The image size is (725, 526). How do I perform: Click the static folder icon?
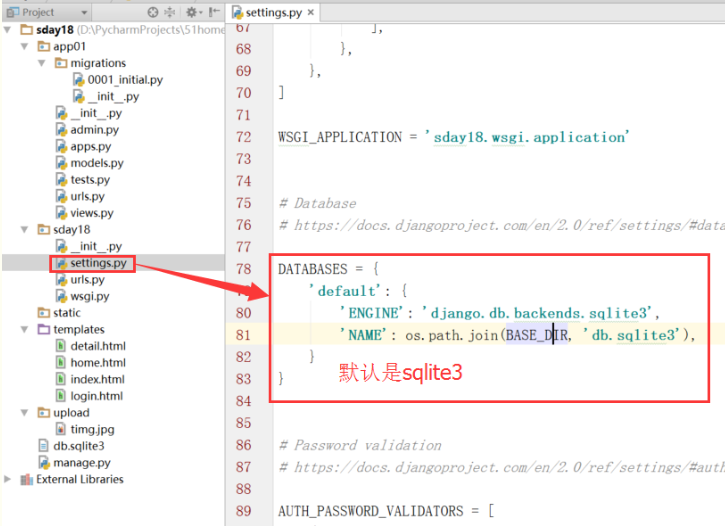43,313
